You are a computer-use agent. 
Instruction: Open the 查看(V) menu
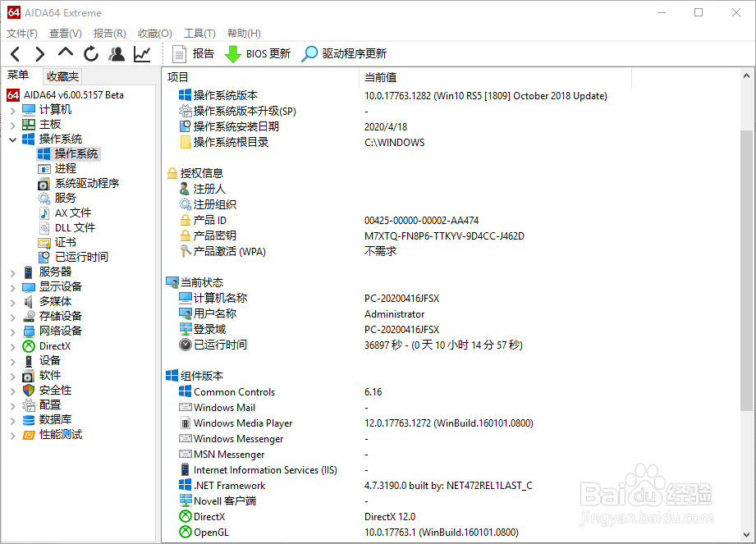(66, 34)
